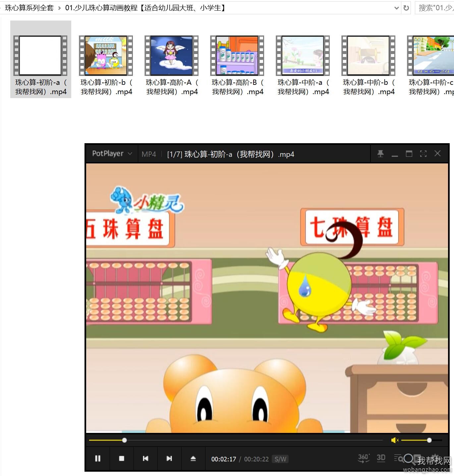
Task: Select video 珠心算-中阶-a thumbnail
Action: click(x=303, y=55)
